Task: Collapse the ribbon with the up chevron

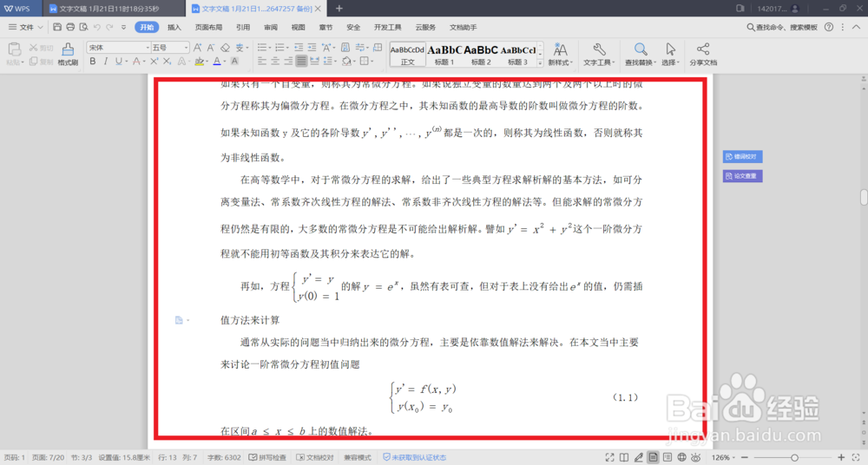Action: (856, 27)
